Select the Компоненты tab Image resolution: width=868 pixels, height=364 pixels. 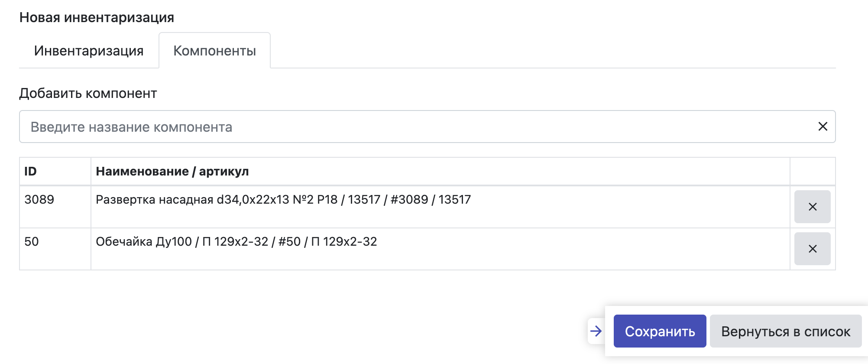coord(214,51)
